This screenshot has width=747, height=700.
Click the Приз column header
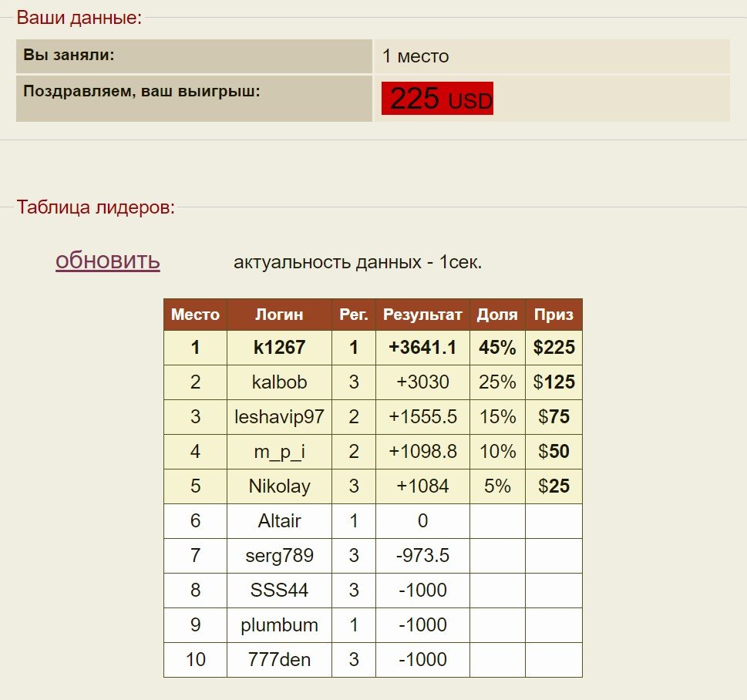coord(554,315)
